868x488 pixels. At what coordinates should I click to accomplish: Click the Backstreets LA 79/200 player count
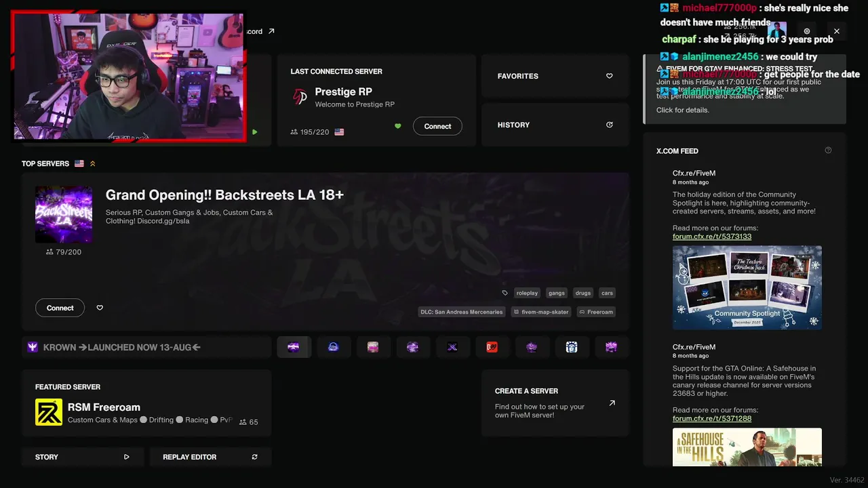pos(64,252)
